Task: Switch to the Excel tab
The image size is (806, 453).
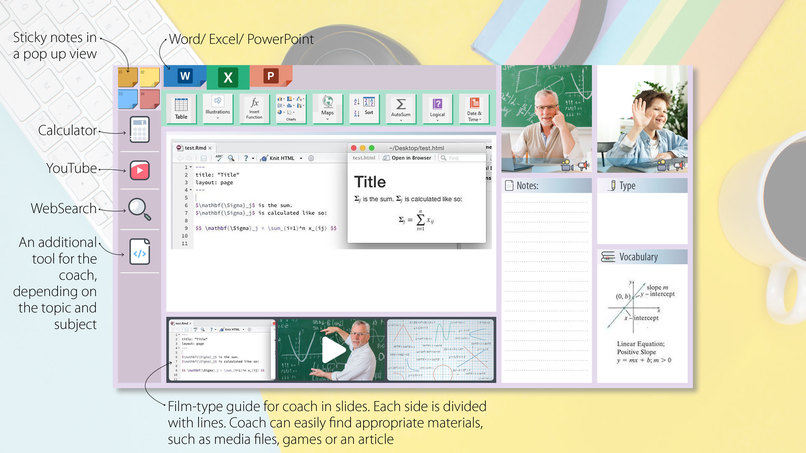Action: (228, 78)
